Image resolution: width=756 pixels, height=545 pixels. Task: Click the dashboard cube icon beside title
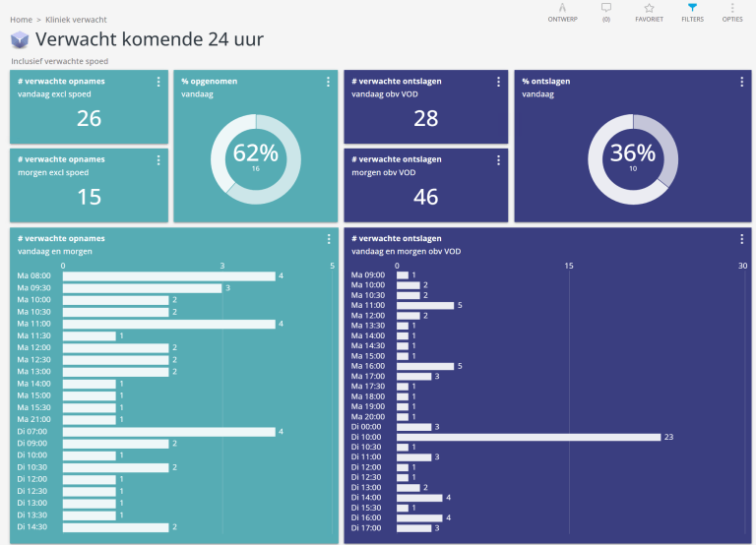pos(20,40)
